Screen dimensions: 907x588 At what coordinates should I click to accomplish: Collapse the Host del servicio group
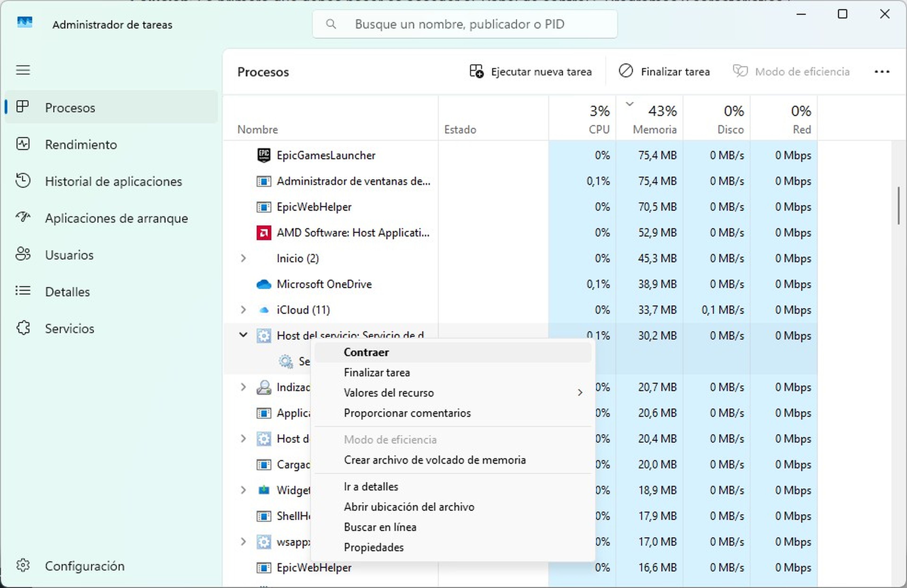point(243,335)
